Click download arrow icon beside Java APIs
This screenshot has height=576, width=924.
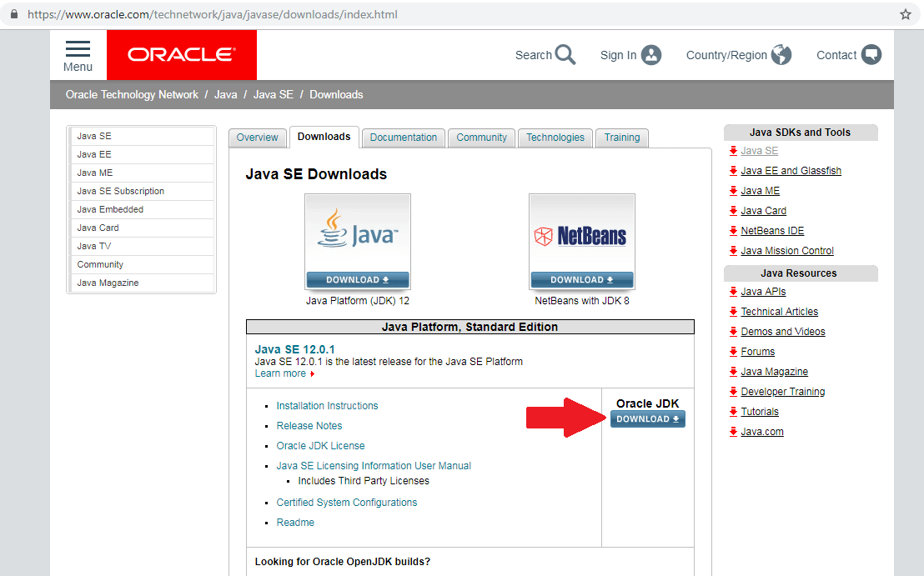pyautogui.click(x=733, y=292)
